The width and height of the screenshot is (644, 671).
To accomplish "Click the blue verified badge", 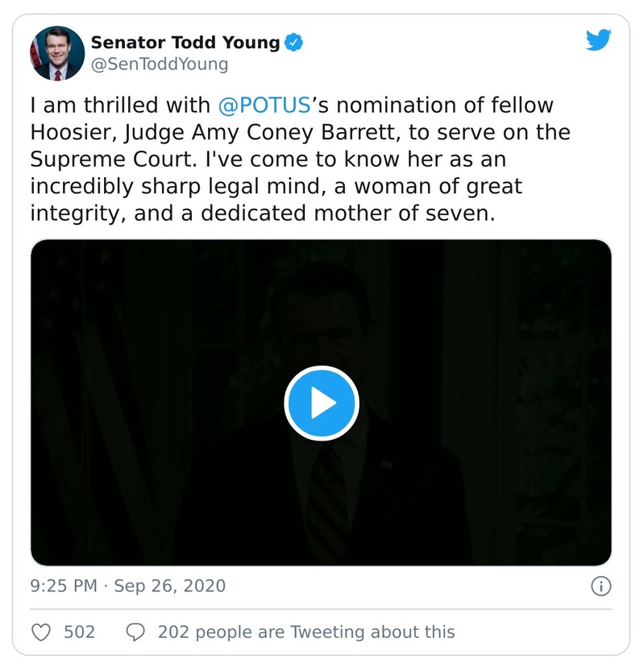I will click(295, 43).
